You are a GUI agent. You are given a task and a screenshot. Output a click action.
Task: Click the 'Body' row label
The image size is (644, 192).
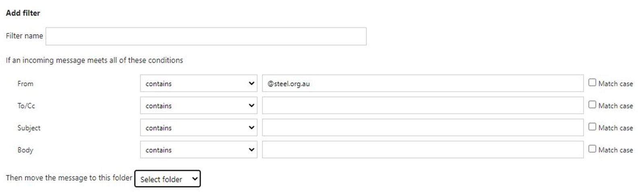(25, 150)
